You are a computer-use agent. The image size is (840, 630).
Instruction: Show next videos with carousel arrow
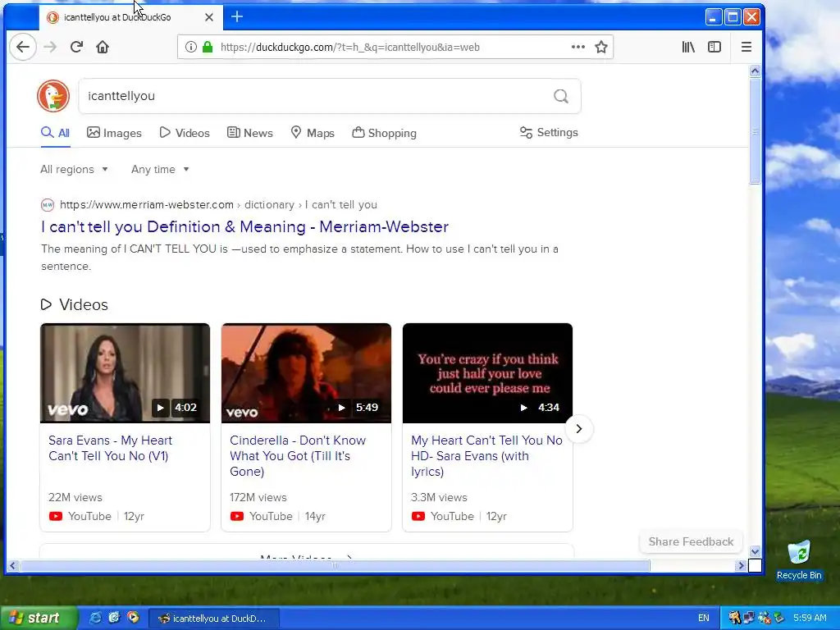[578, 428]
